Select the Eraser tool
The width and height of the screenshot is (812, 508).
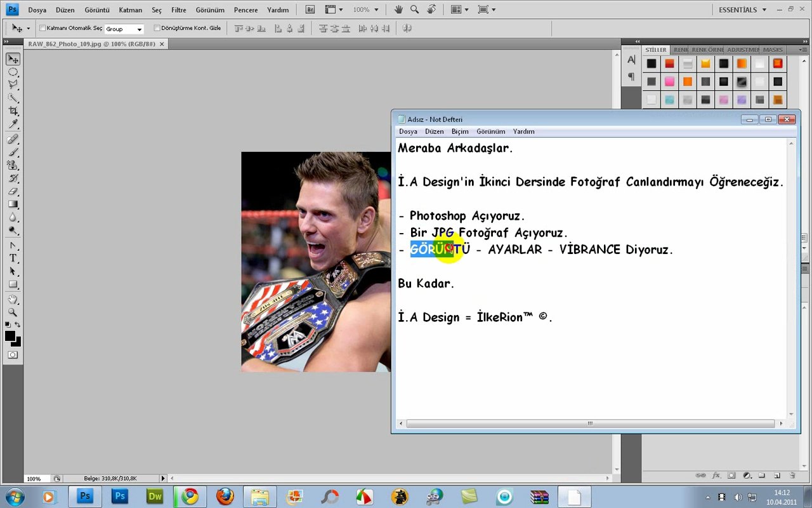pos(13,191)
